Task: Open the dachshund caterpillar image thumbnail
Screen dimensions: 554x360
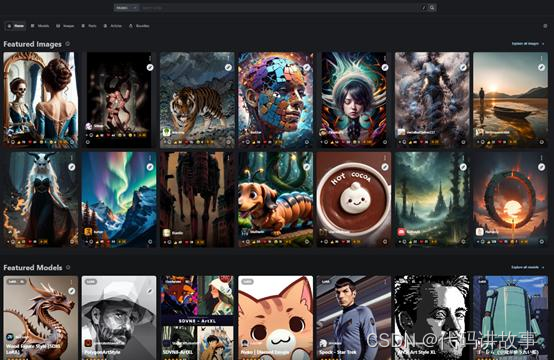Action: (x=275, y=200)
